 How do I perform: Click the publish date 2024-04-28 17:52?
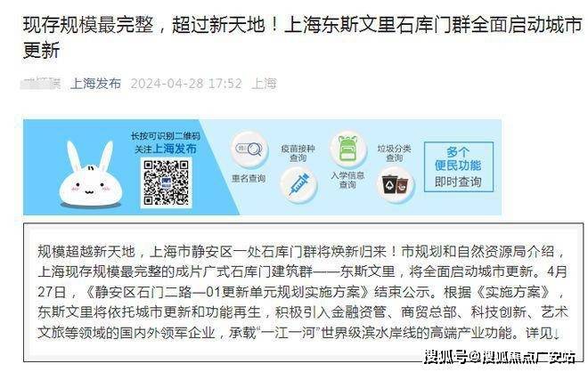[x=186, y=83]
